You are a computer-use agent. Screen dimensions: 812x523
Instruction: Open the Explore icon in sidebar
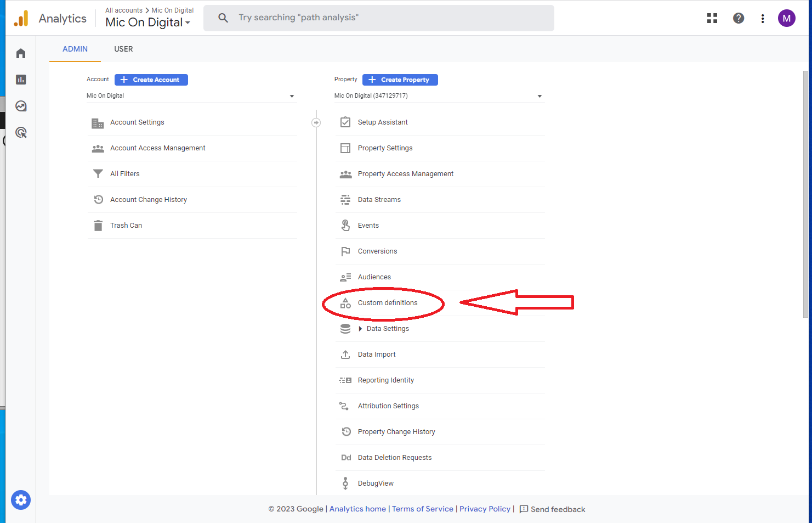(21, 106)
